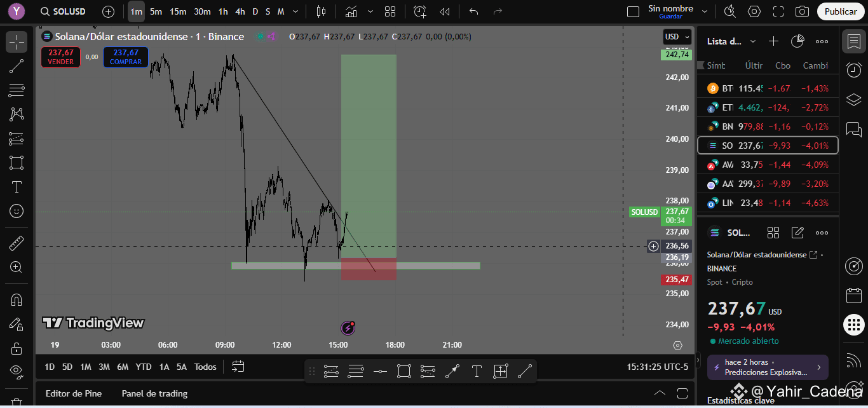Expand the watchlist name dropdown

[753, 41]
